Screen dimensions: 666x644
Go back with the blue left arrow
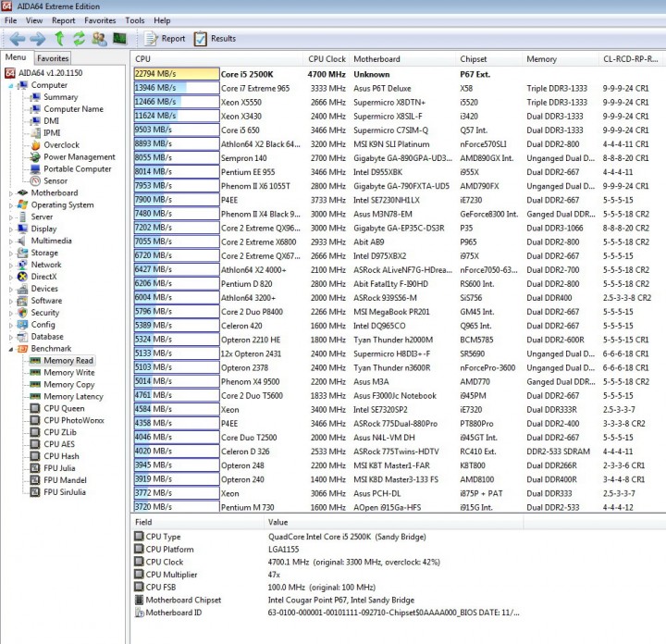tap(18, 39)
